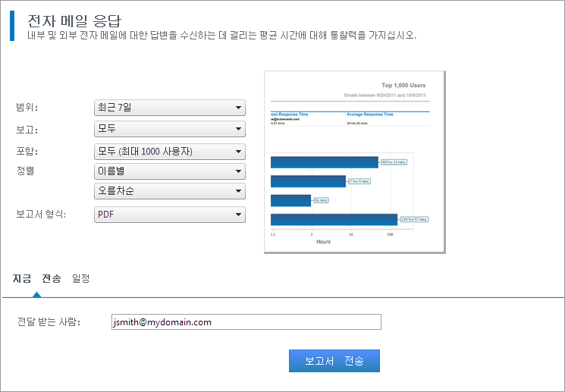Click the topmost bar in preview chart
Image resolution: width=565 pixels, height=392 pixels.
tap(324, 162)
